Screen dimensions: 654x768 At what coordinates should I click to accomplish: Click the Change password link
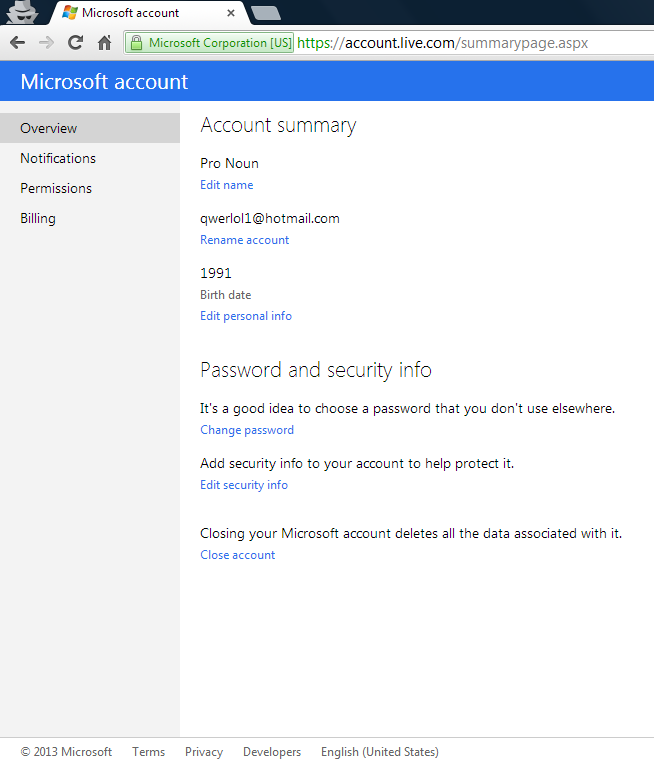247,430
